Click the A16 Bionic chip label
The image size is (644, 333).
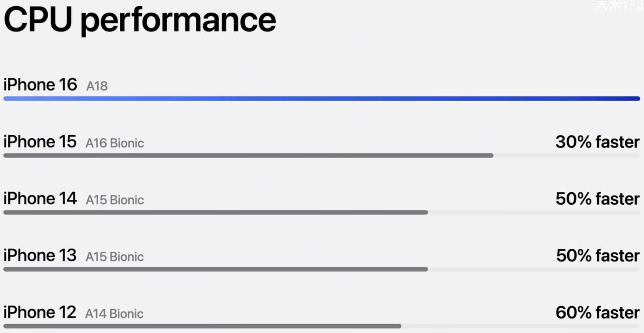click(x=115, y=143)
